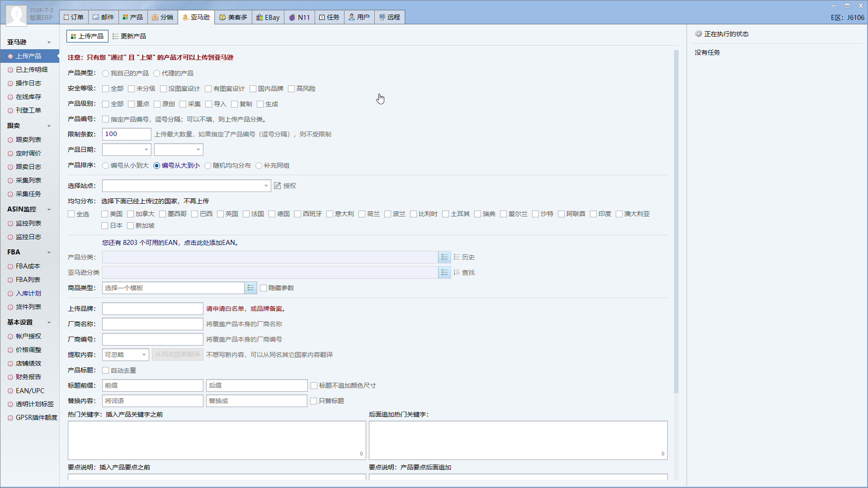Click the bullet icon next to 操作日志
868x488 pixels.
(x=10, y=84)
